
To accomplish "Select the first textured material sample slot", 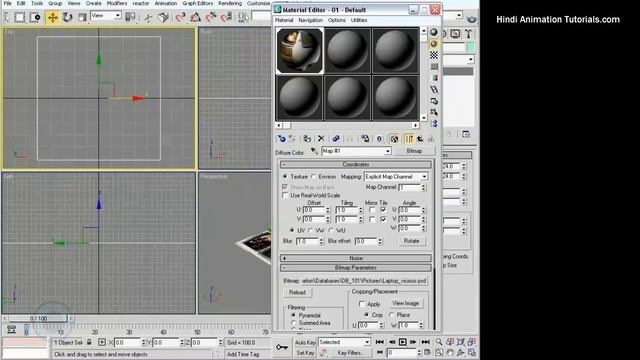I will (300, 51).
